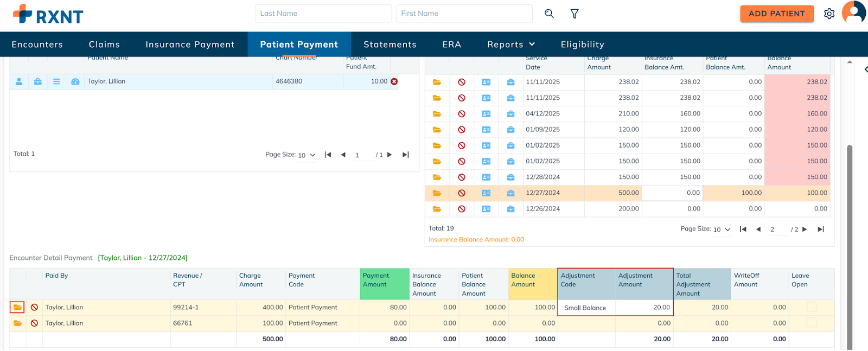
Task: Check Leave Open for CPT 99214-1
Action: point(811,307)
